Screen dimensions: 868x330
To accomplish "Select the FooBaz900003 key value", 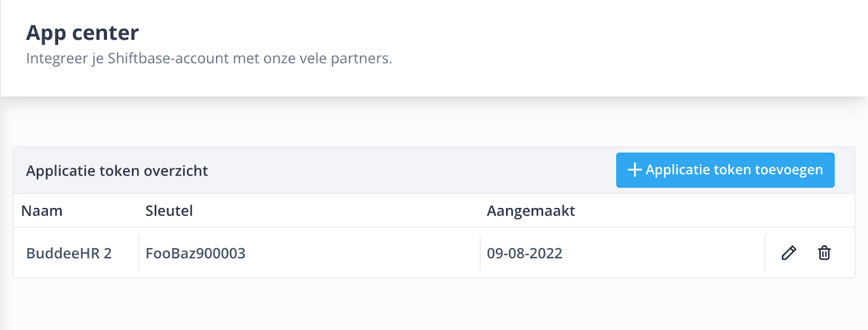I will pos(195,253).
